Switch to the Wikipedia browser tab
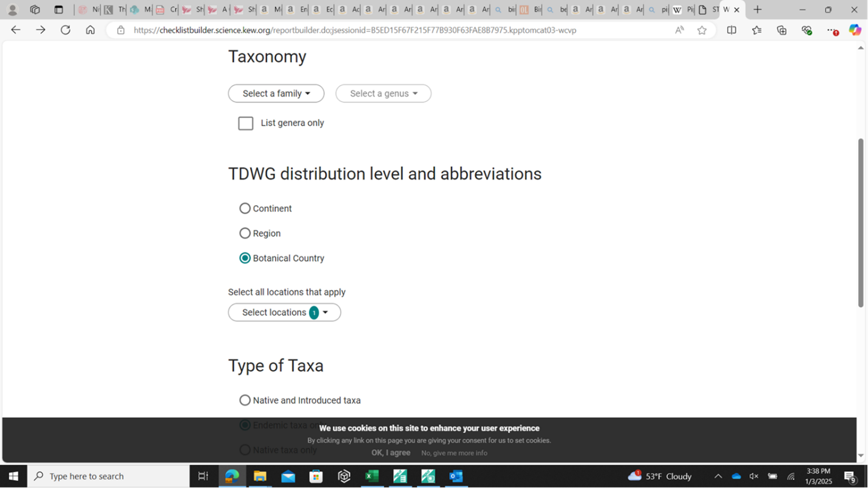This screenshot has width=868, height=488. click(677, 10)
